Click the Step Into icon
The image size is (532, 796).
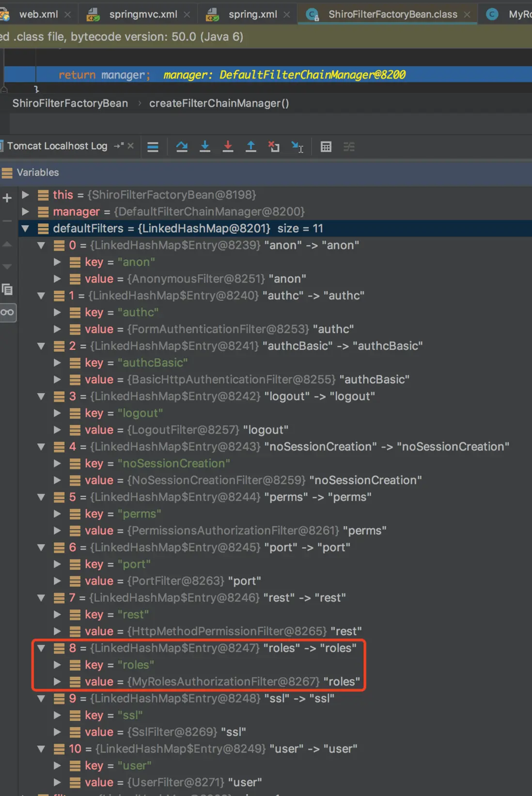(205, 147)
